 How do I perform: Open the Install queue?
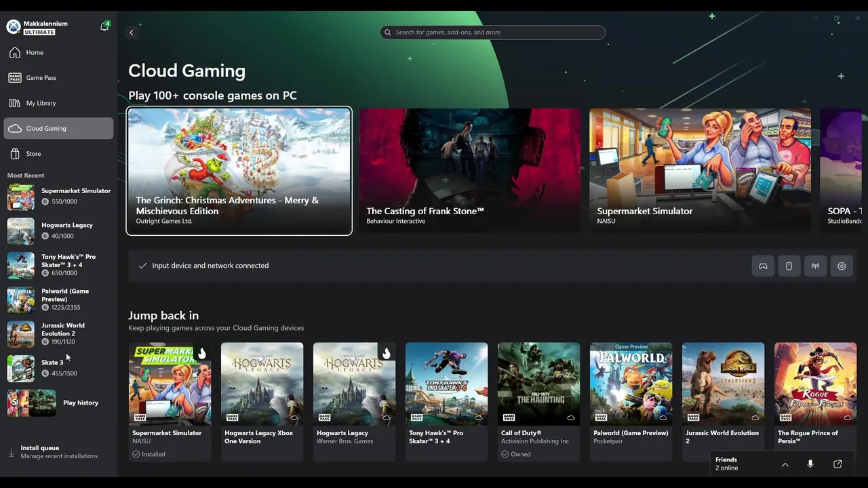[58, 452]
